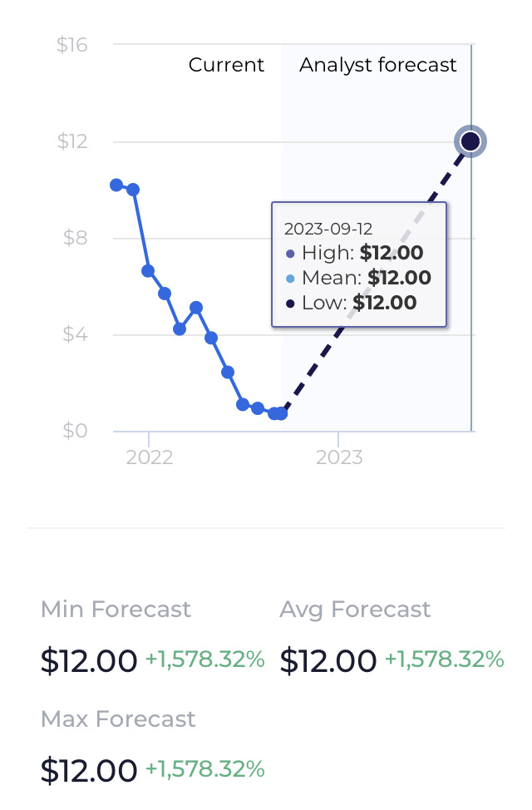Click the Max Forecast $12.00 value
The image size is (532, 810).
click(89, 770)
